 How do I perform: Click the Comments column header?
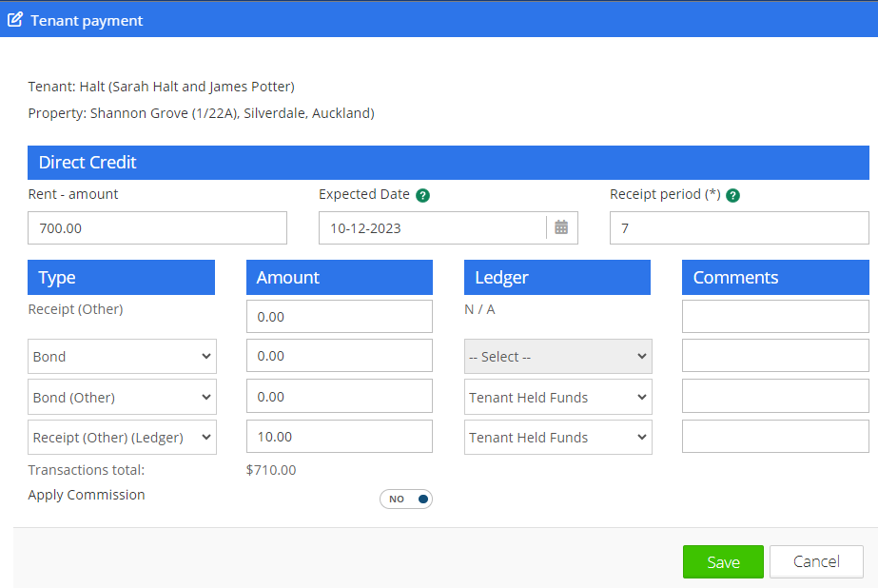[x=775, y=277]
